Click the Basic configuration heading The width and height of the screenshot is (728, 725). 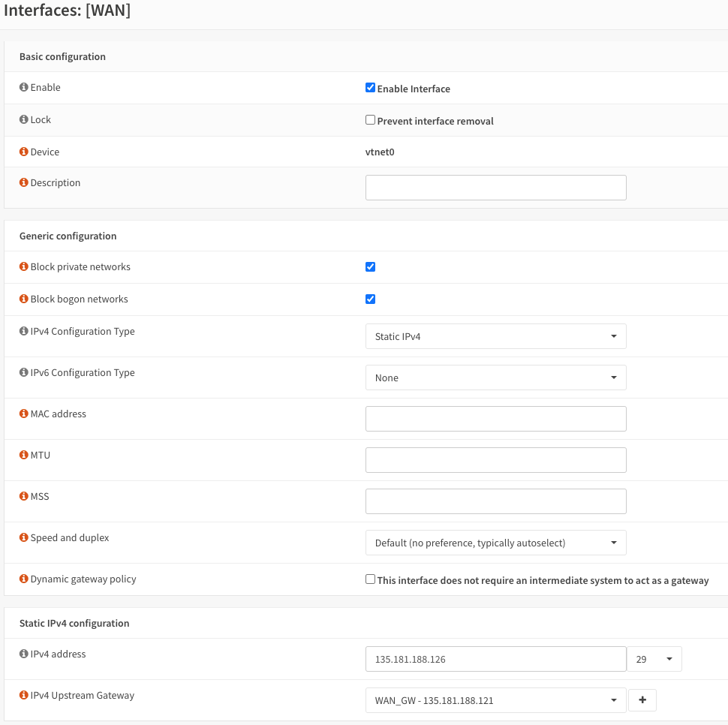(63, 56)
